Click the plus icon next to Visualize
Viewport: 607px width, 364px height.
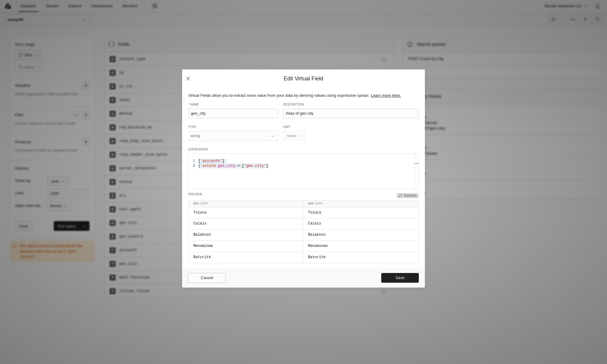86,86
